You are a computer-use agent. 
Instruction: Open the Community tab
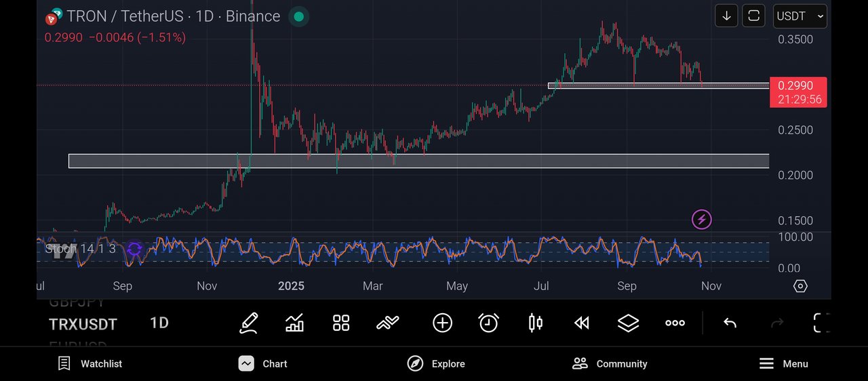pyautogui.click(x=610, y=364)
